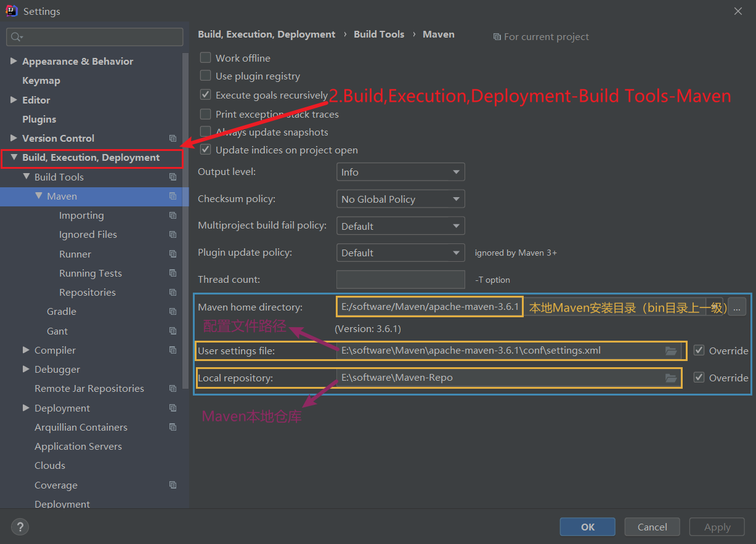Click project-scope icon next to Importing
Screen dimensions: 756x544
pos(173,216)
